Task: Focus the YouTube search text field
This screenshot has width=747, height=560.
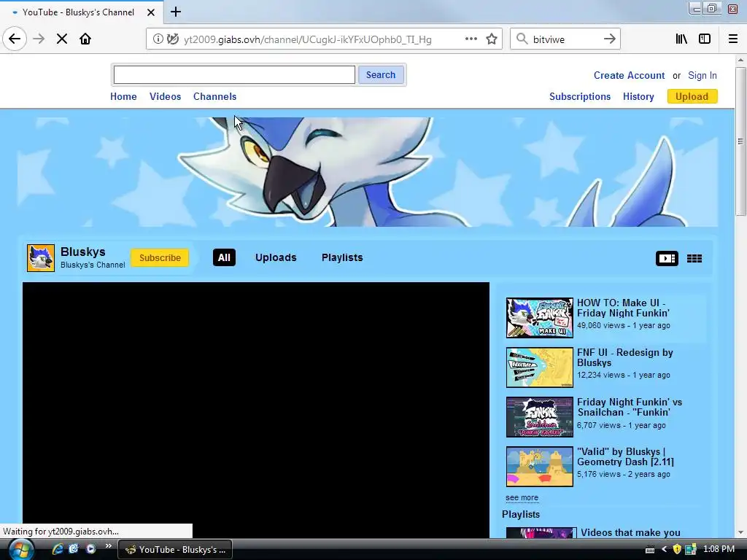Action: coord(234,75)
